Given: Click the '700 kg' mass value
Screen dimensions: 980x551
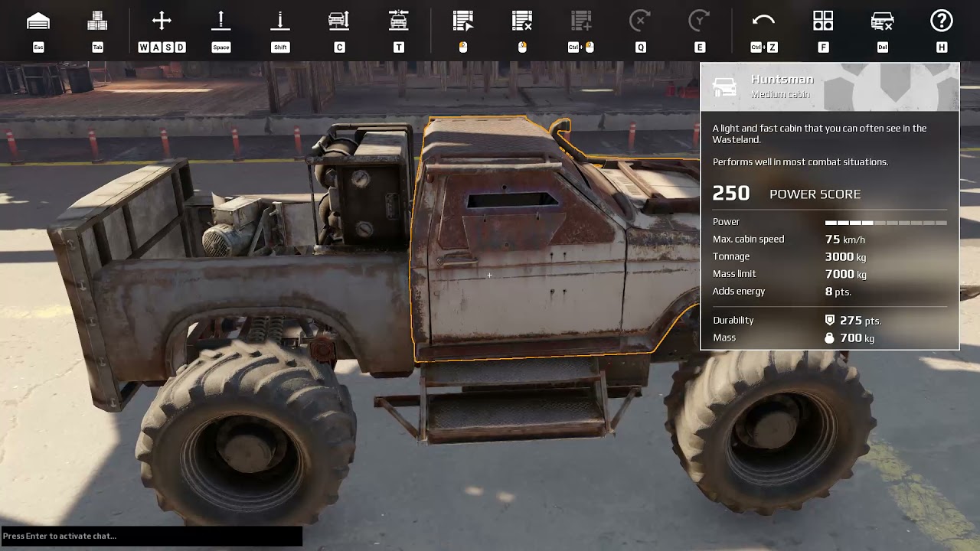Looking at the screenshot, I should pos(857,337).
